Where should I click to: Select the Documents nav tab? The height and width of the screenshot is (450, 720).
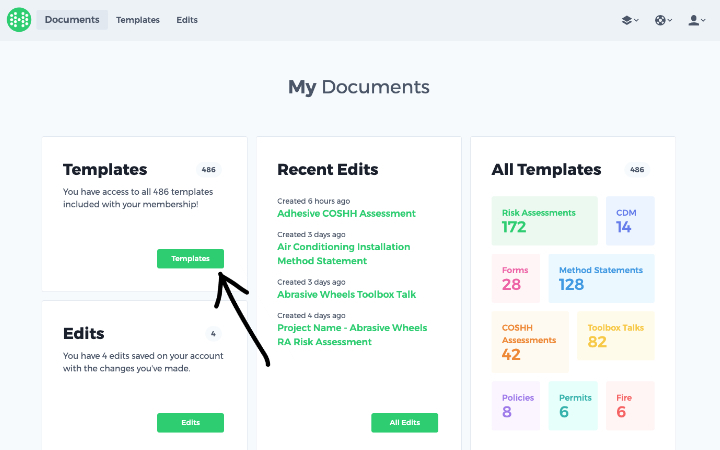coord(72,20)
